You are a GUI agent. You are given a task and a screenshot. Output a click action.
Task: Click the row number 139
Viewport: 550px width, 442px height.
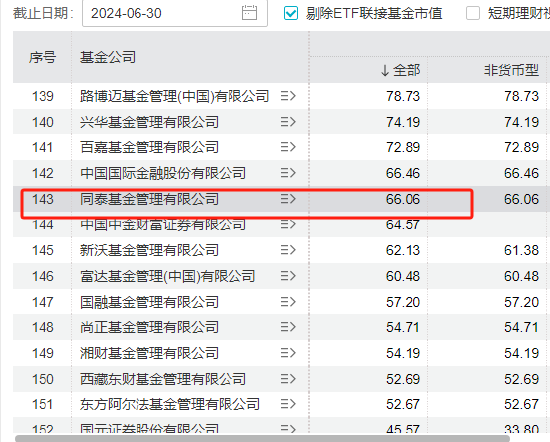pyautogui.click(x=43, y=96)
